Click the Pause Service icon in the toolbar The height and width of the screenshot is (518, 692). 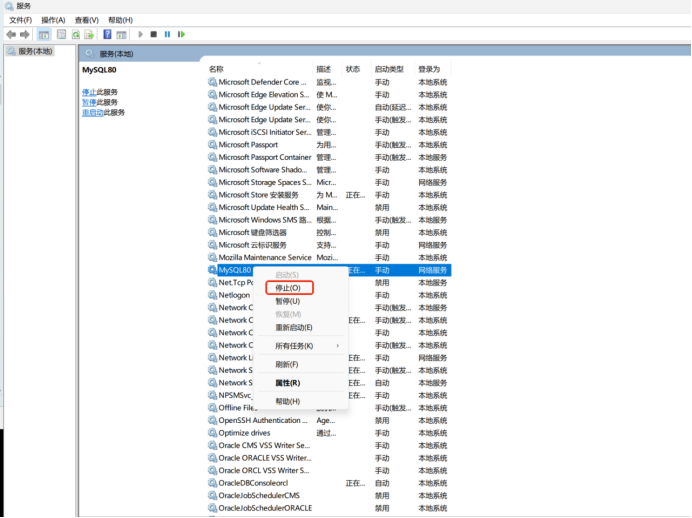click(167, 34)
